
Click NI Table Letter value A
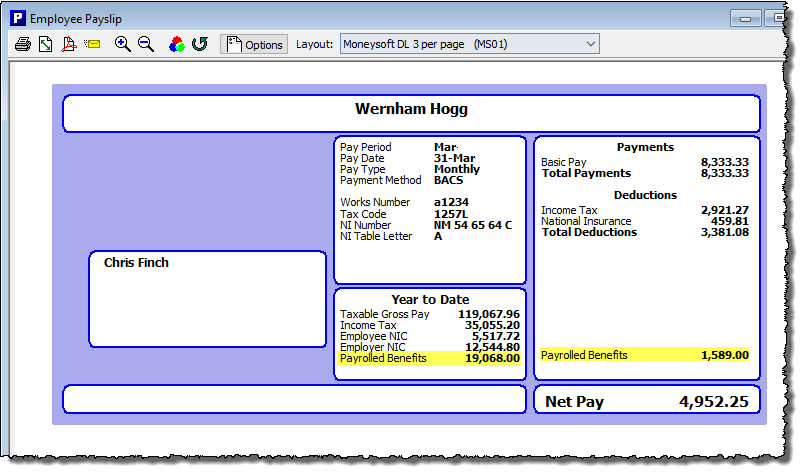pyautogui.click(x=438, y=236)
